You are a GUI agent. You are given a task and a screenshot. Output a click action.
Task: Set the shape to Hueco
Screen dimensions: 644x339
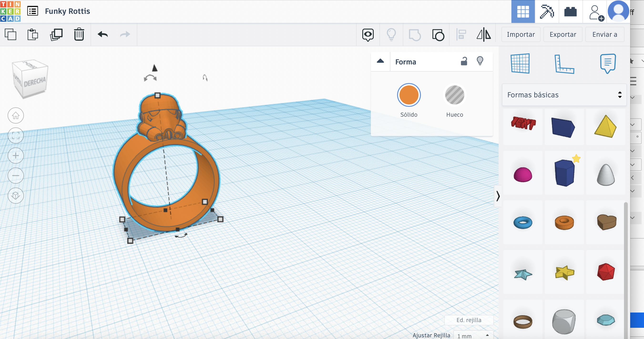tap(455, 95)
